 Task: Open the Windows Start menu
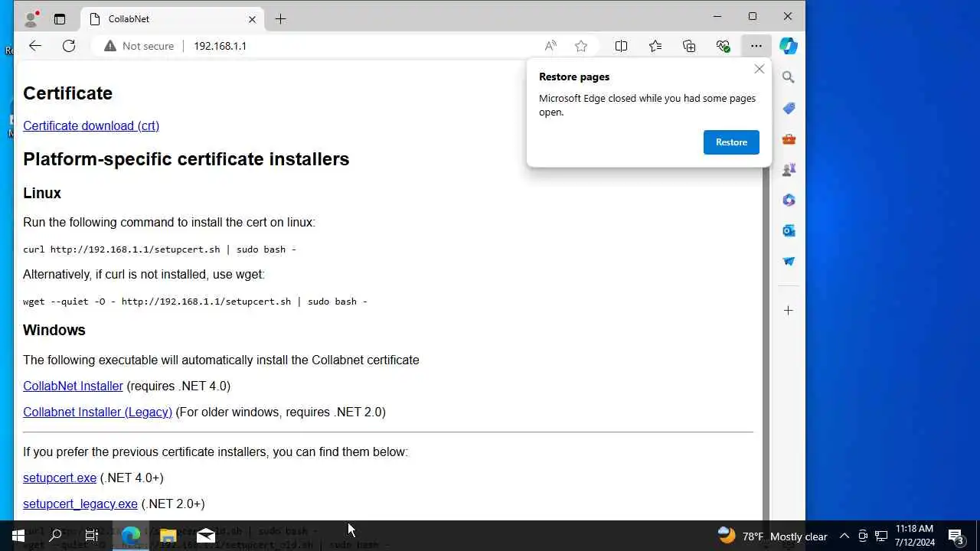(x=18, y=536)
